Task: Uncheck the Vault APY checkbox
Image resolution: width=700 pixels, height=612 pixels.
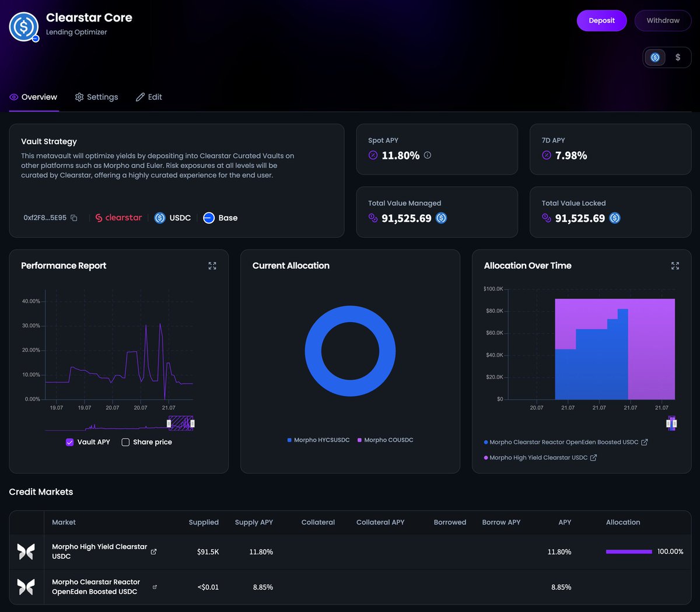Action: pyautogui.click(x=70, y=442)
